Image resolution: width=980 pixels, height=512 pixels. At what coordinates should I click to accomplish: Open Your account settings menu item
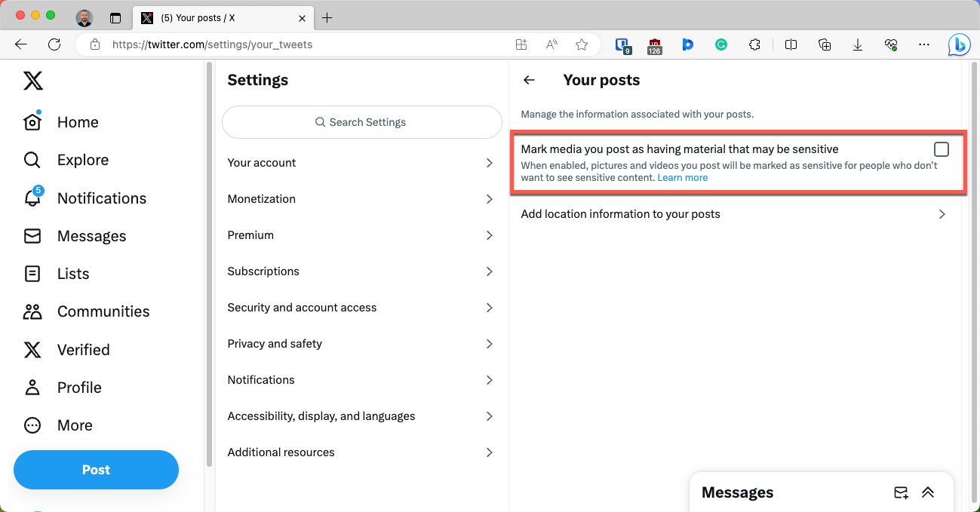click(x=361, y=162)
